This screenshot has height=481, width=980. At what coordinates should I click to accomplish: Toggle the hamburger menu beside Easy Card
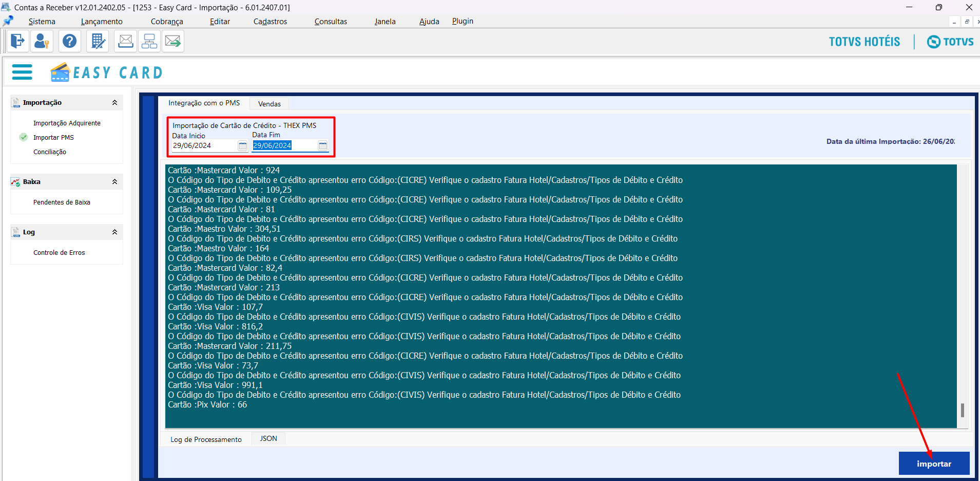22,72
